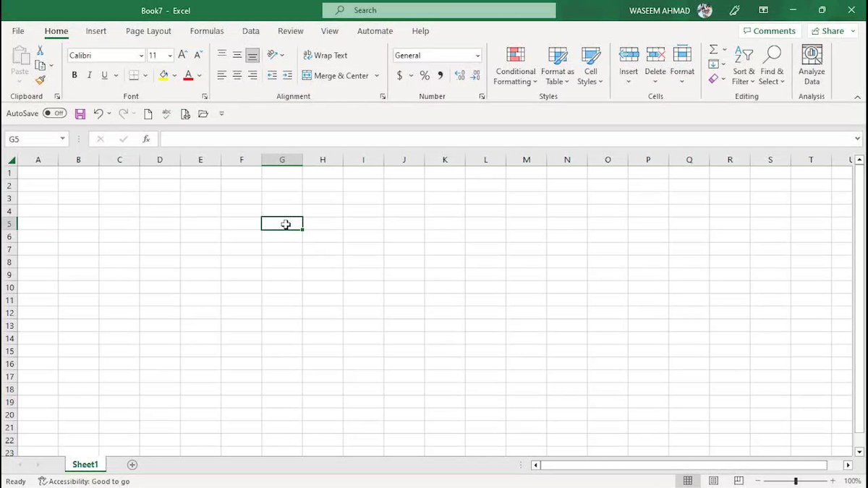Set top vertical alignment
This screenshot has width=868, height=488.
point(222,55)
